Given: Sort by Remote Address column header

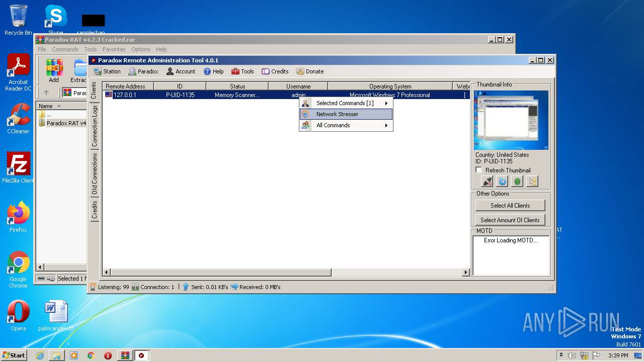Looking at the screenshot, I should 128,86.
